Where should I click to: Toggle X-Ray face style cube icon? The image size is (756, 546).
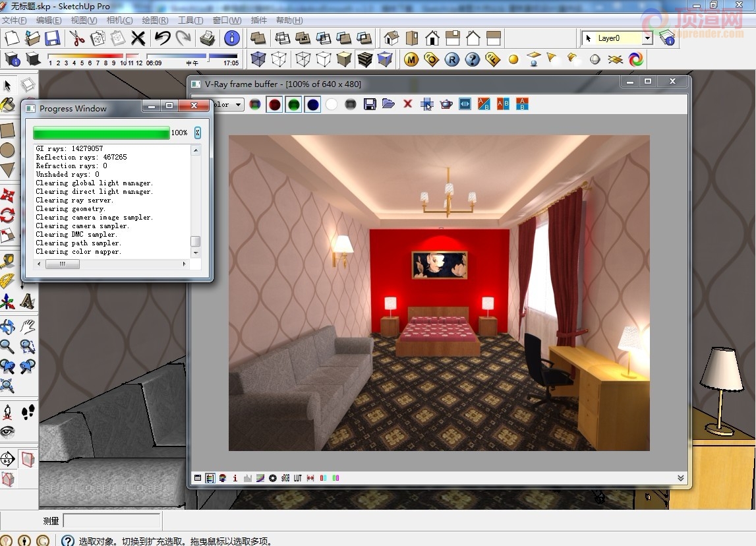pyautogui.click(x=258, y=59)
